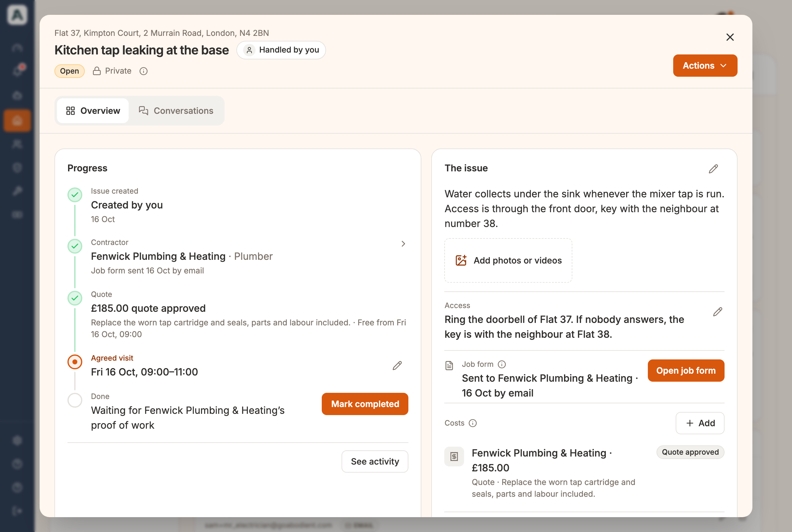This screenshot has width=792, height=532.
Task: Click the Fri 16 Oct, 09:00–11:00 visit text
Action: pos(144,372)
